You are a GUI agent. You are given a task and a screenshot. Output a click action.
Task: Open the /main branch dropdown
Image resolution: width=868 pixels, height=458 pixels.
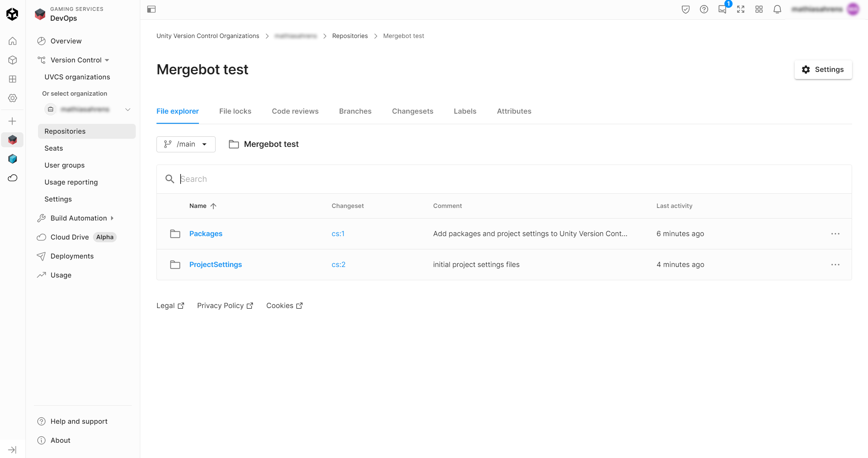186,144
